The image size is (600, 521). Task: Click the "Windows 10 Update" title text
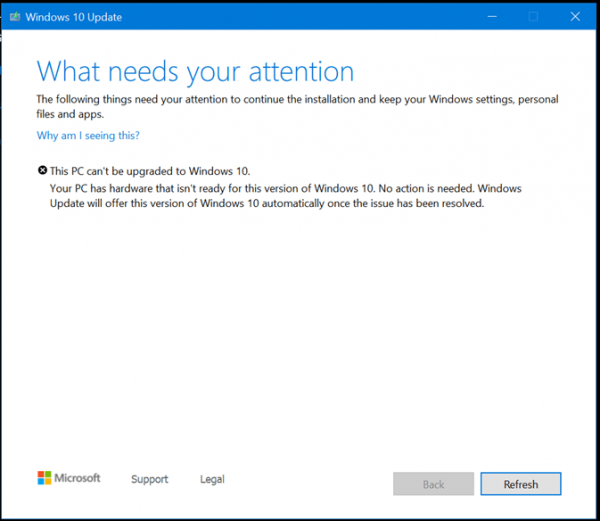pos(74,17)
